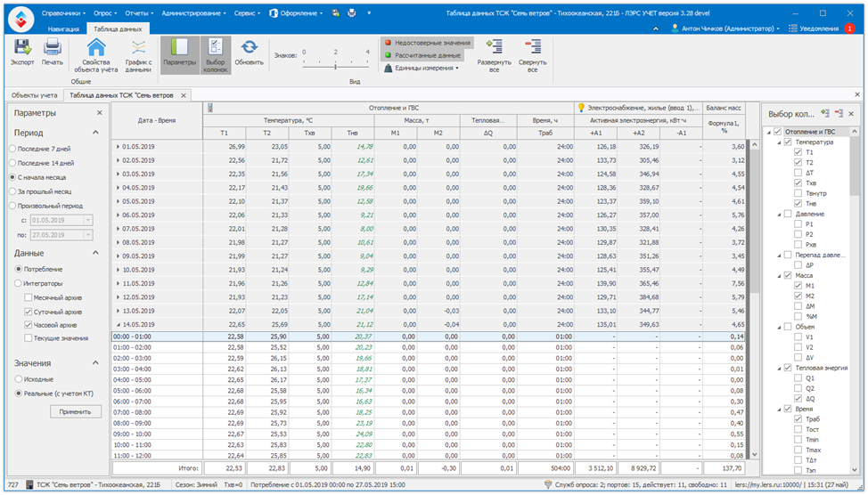This screenshot has width=868, height=495.
Task: Open Свойства объекта учёта house icon
Action: coord(96,48)
